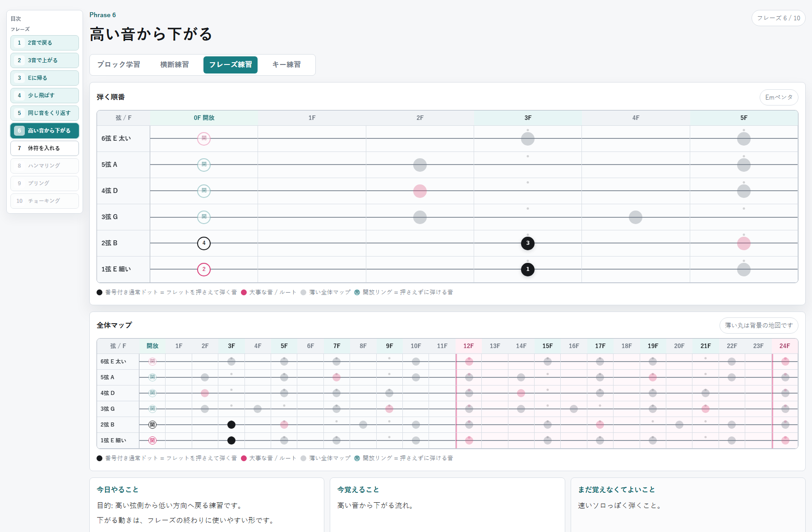Click pink dot on 全体マップ 2弦 17F

pyautogui.click(x=600, y=425)
